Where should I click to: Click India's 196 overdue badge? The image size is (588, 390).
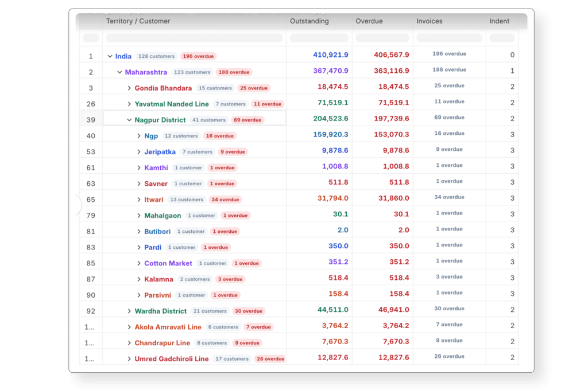(198, 56)
